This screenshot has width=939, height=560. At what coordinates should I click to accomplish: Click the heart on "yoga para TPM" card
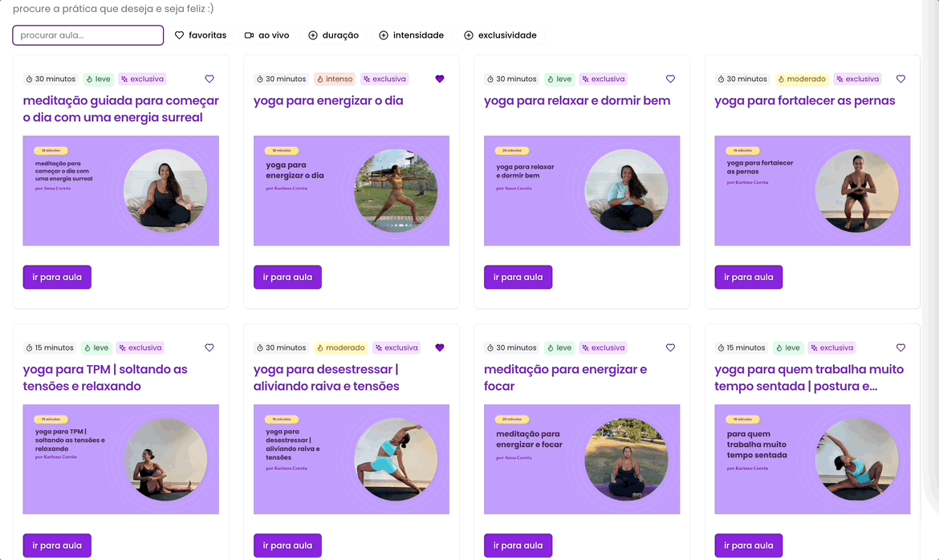point(209,347)
